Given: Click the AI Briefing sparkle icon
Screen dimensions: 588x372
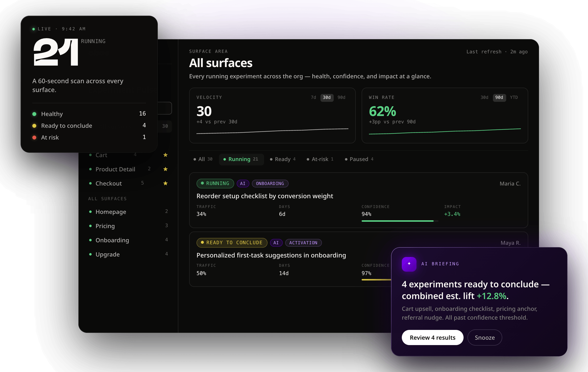Looking at the screenshot, I should (x=409, y=264).
